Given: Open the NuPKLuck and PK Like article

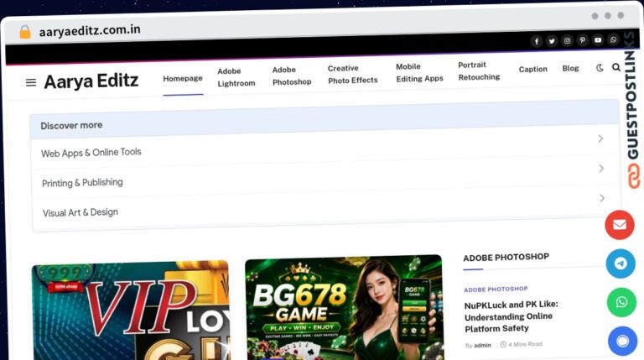Looking at the screenshot, I should [x=512, y=316].
